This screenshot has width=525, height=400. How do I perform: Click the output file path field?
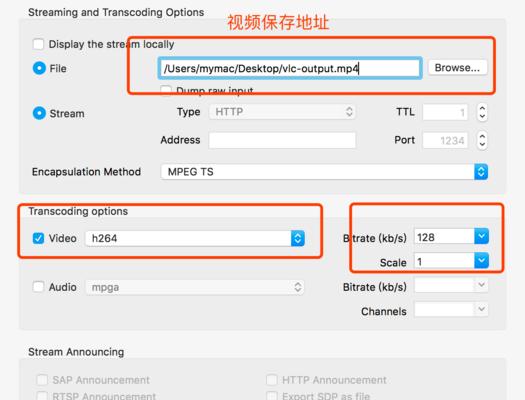click(x=290, y=68)
